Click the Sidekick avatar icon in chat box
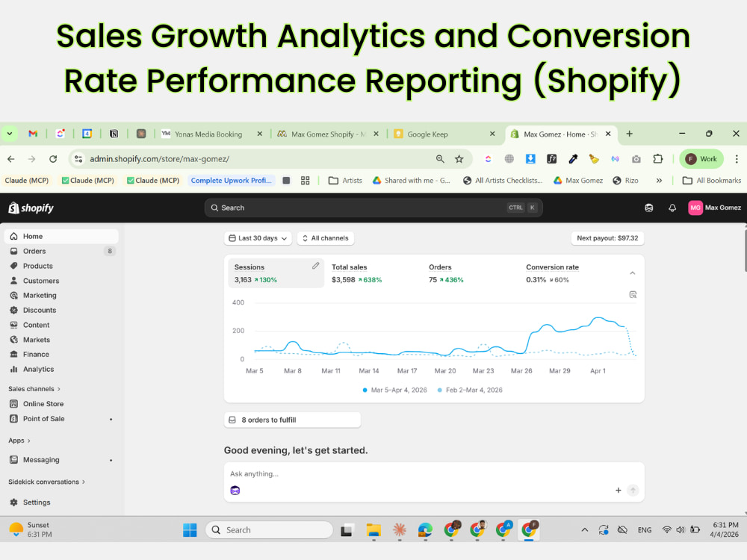The image size is (747, 560). coord(235,491)
